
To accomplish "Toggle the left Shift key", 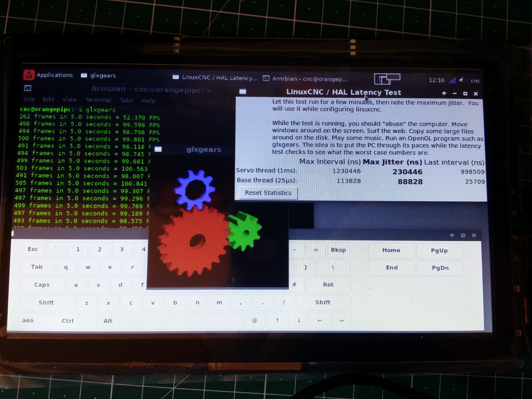I will [x=46, y=303].
